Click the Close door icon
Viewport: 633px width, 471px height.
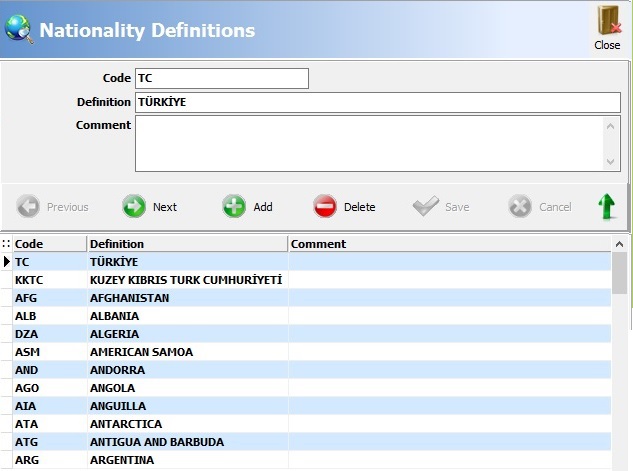pos(608,20)
